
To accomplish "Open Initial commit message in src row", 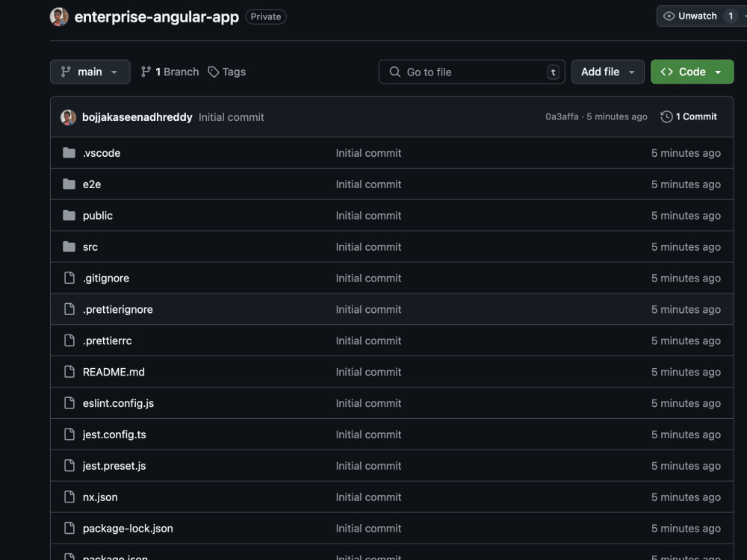I will (368, 246).
